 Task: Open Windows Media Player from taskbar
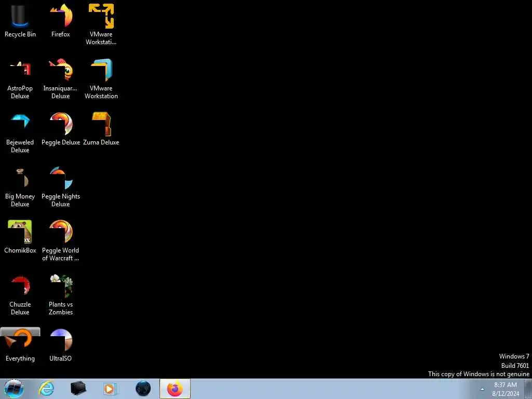click(110, 389)
